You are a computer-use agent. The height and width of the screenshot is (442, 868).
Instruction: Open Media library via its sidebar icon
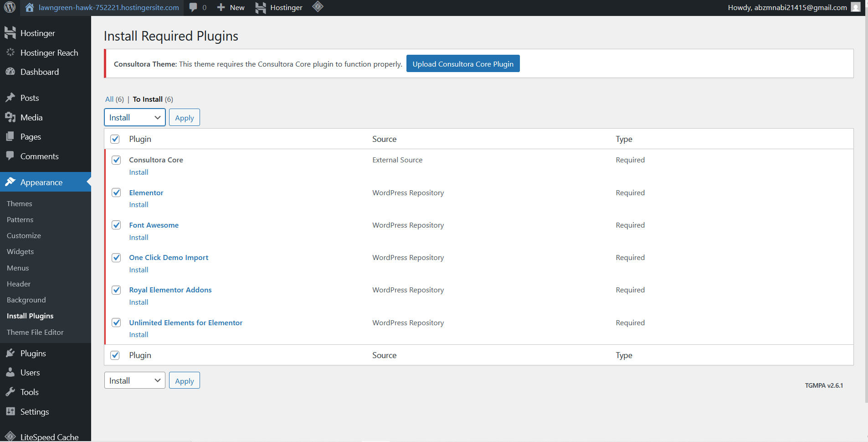(11, 117)
